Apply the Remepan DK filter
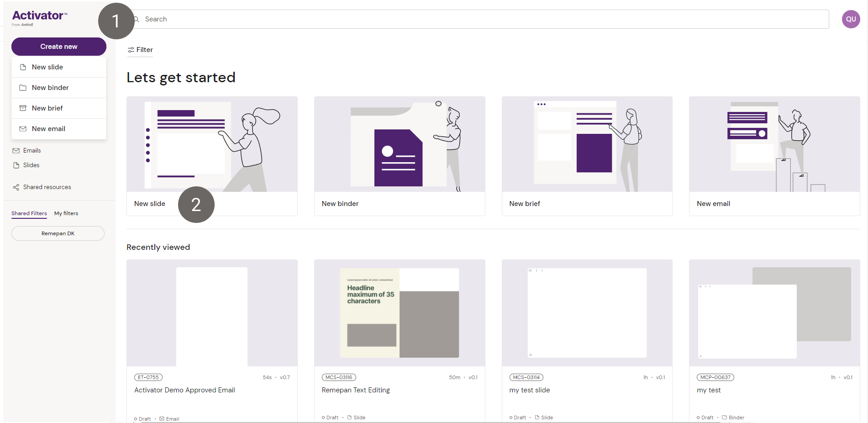868x423 pixels. (x=58, y=233)
